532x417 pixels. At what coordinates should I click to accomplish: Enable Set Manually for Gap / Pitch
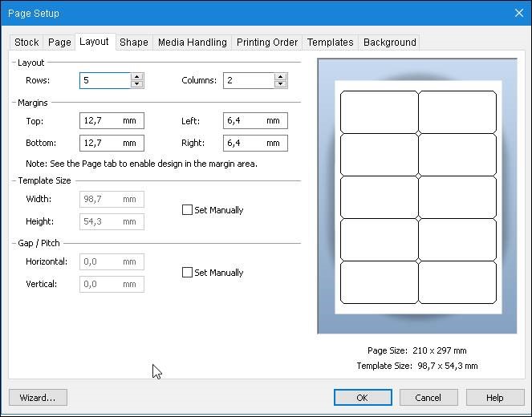tap(188, 273)
